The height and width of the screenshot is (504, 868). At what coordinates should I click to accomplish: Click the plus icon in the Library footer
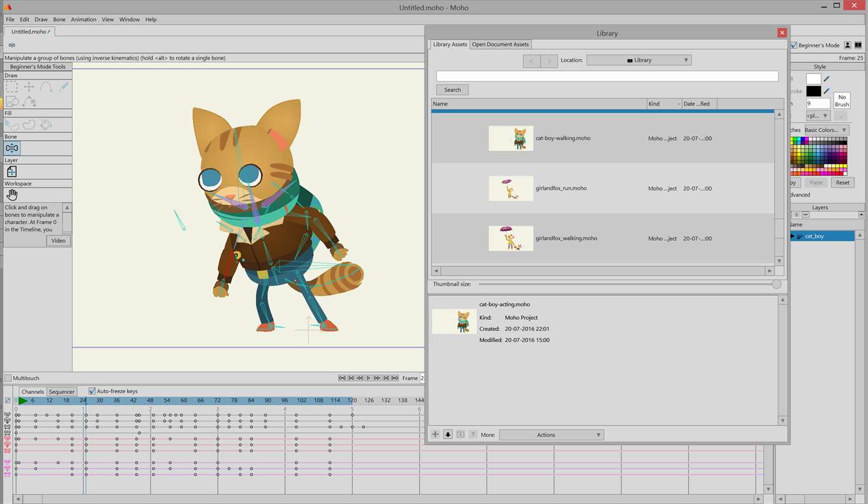pyautogui.click(x=435, y=434)
